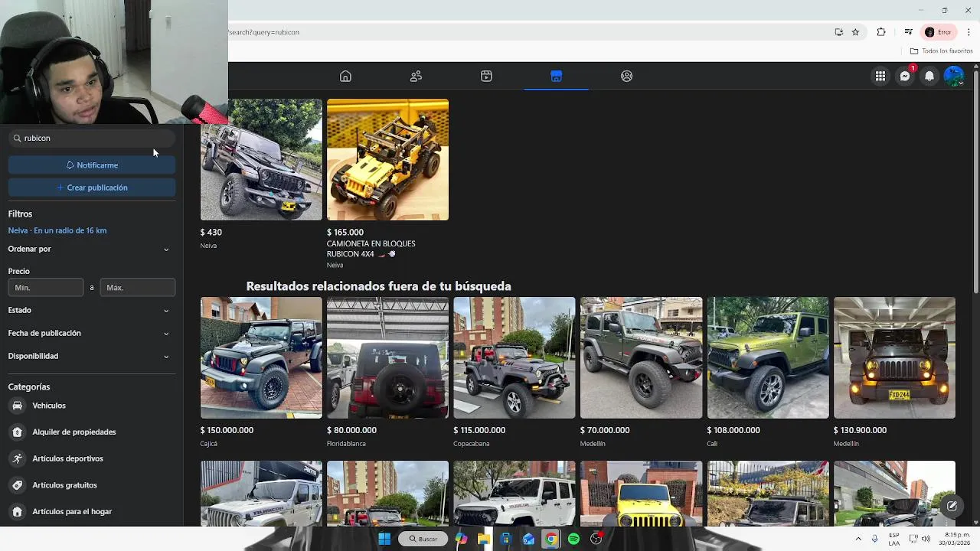This screenshot has height=551, width=980.
Task: Open File Explorer from the taskbar
Action: (x=483, y=539)
